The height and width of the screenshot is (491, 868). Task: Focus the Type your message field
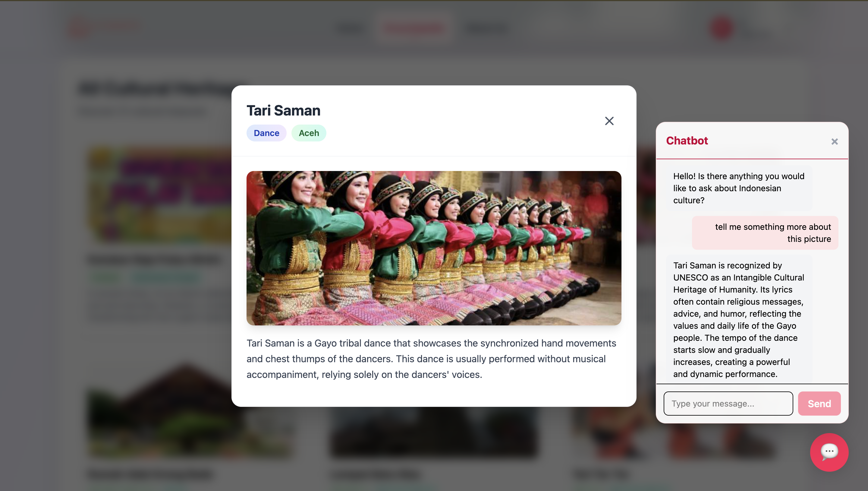click(x=728, y=403)
